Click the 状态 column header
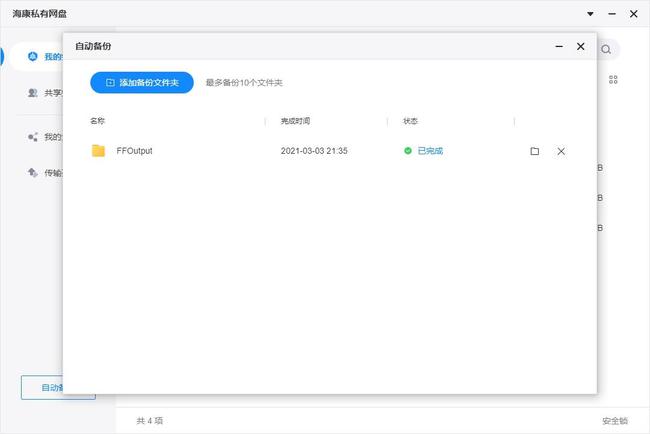This screenshot has width=650, height=434. point(410,121)
